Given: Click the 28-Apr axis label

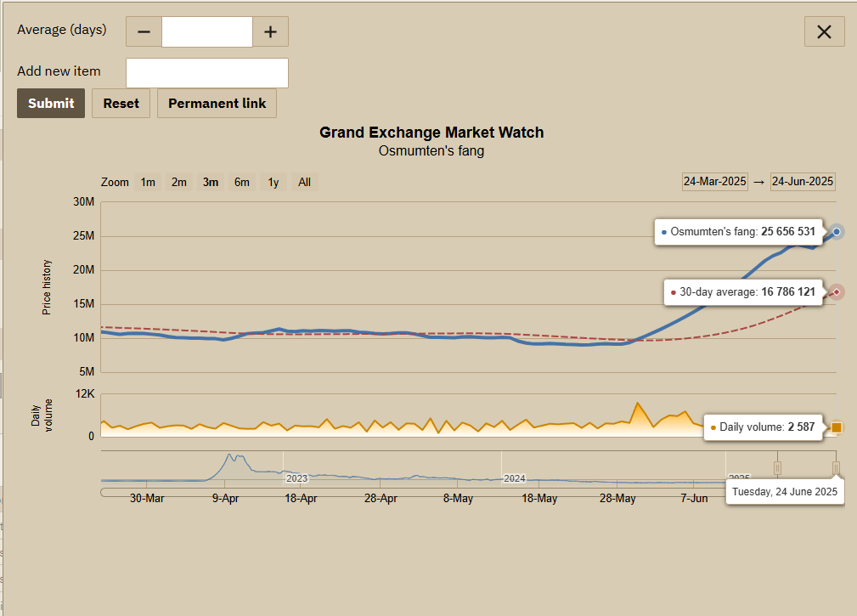Looking at the screenshot, I should pos(381,499).
